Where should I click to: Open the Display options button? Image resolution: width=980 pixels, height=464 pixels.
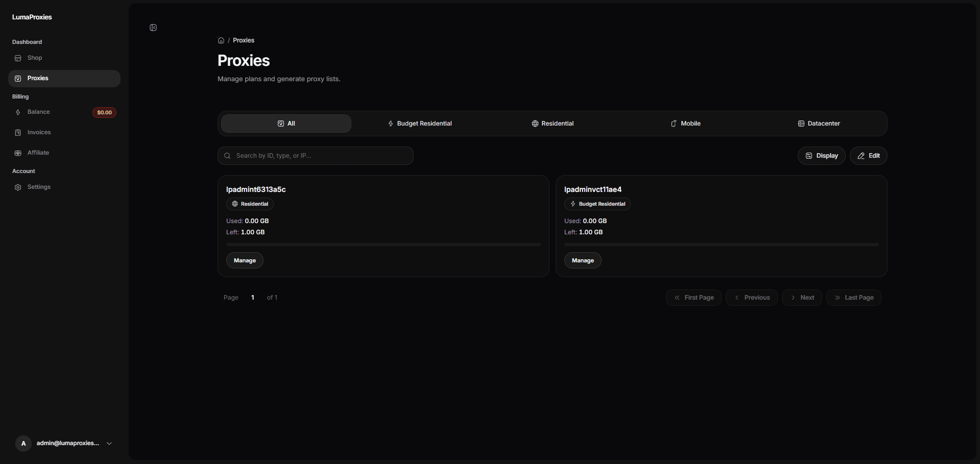point(821,156)
